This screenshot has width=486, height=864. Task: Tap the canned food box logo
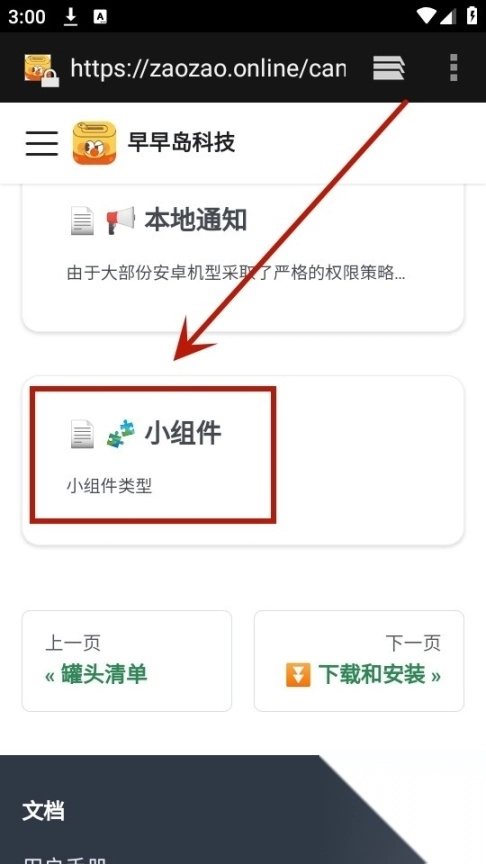point(94,143)
